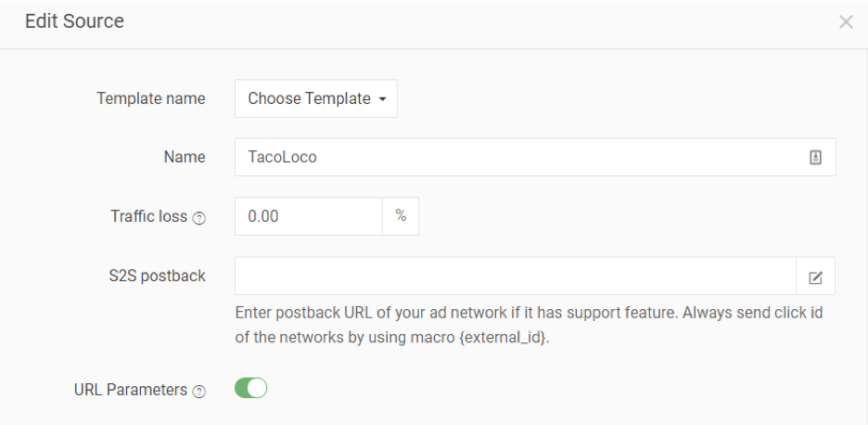Click the Edit Source dialog title
This screenshot has width=868, height=425.
[74, 21]
